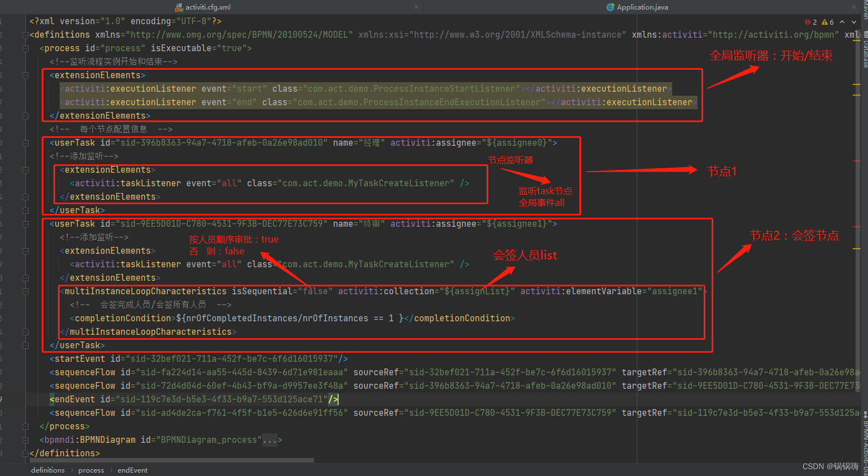This screenshot has height=476, width=868.
Task: Click the horizontal scrollbar at the bottom
Action: pyautogui.click(x=169, y=460)
